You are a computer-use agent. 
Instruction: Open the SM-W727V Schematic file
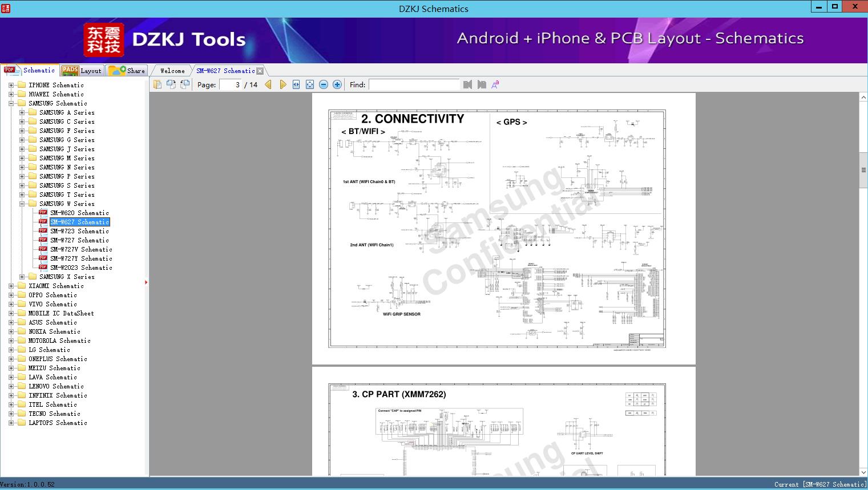pos(81,249)
